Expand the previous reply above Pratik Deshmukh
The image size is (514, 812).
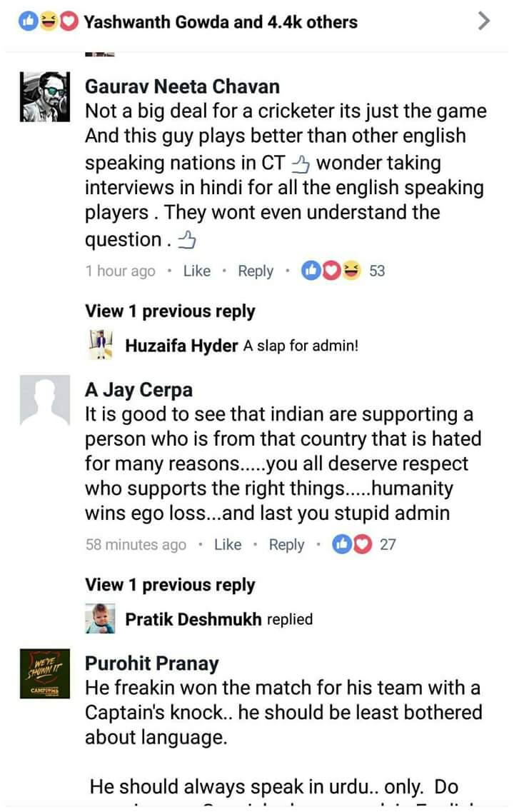tap(170, 585)
